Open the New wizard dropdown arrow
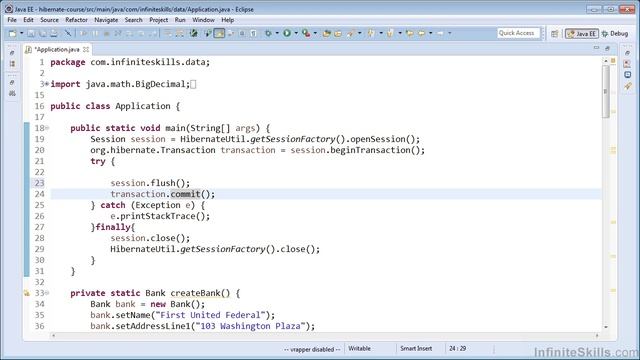 click(x=22, y=33)
